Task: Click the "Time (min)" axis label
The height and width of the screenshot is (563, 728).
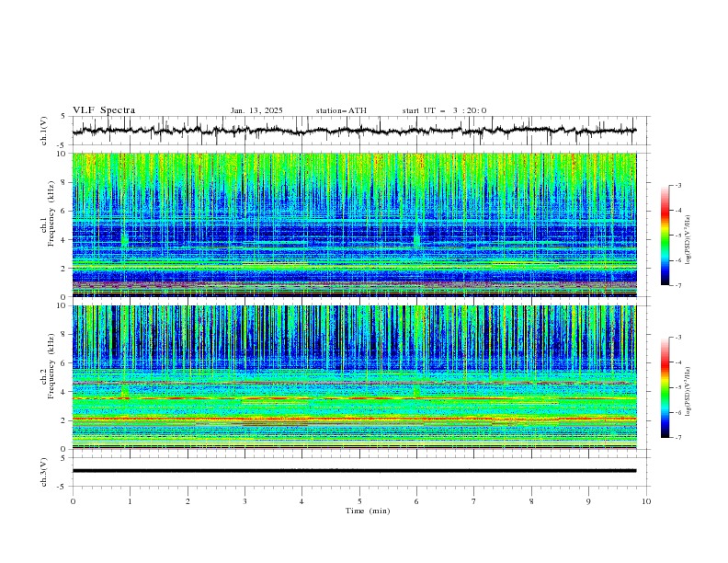Action: click(x=368, y=511)
